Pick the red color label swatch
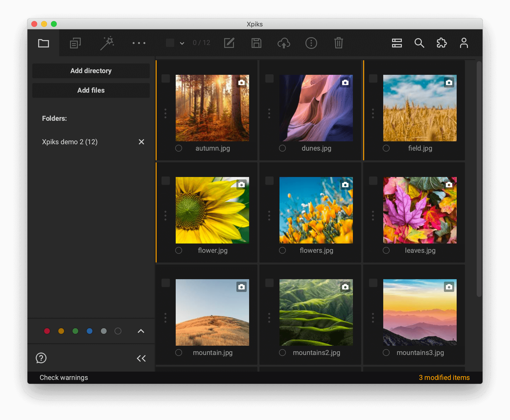The height and width of the screenshot is (420, 510). [47, 331]
